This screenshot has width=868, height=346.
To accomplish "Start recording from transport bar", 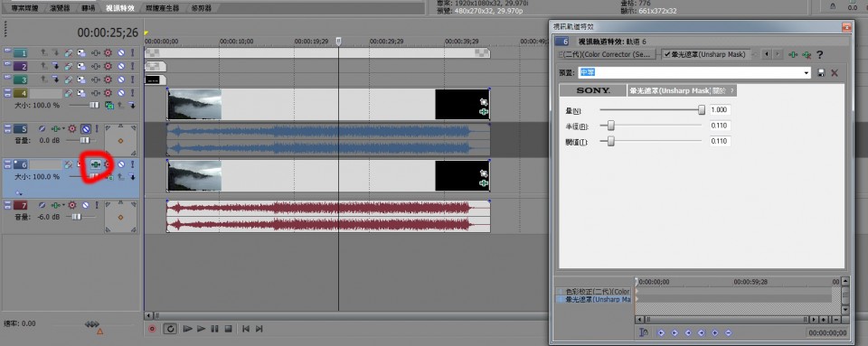I will pyautogui.click(x=152, y=328).
